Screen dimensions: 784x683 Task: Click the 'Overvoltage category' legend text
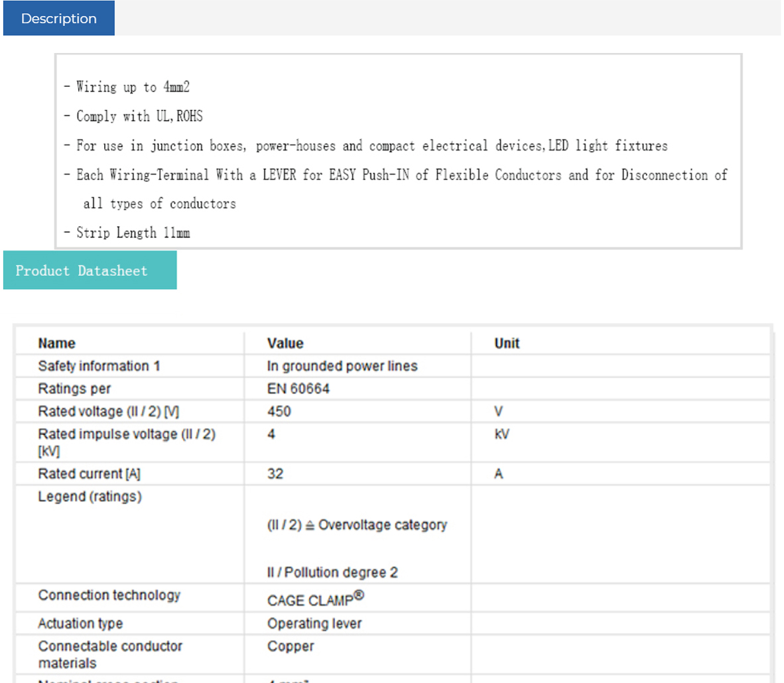click(x=382, y=525)
